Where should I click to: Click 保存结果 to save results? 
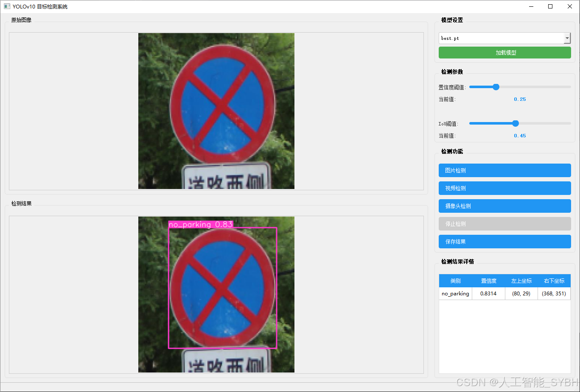pyautogui.click(x=504, y=242)
